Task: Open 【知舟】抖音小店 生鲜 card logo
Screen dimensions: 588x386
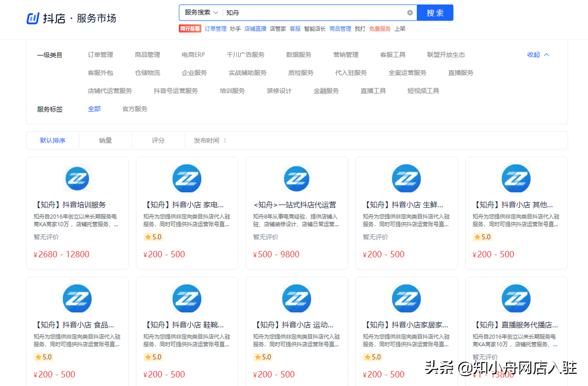Action: pos(407,178)
